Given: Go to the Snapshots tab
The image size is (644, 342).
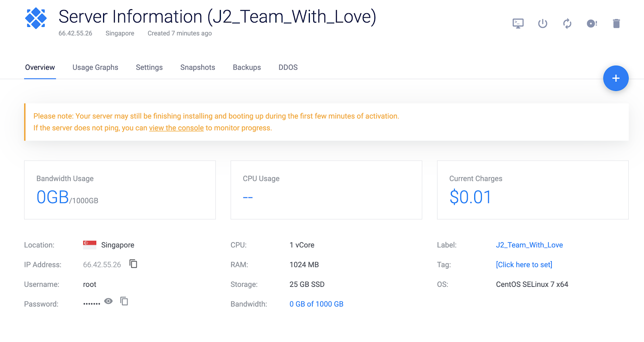Looking at the screenshot, I should tap(198, 67).
